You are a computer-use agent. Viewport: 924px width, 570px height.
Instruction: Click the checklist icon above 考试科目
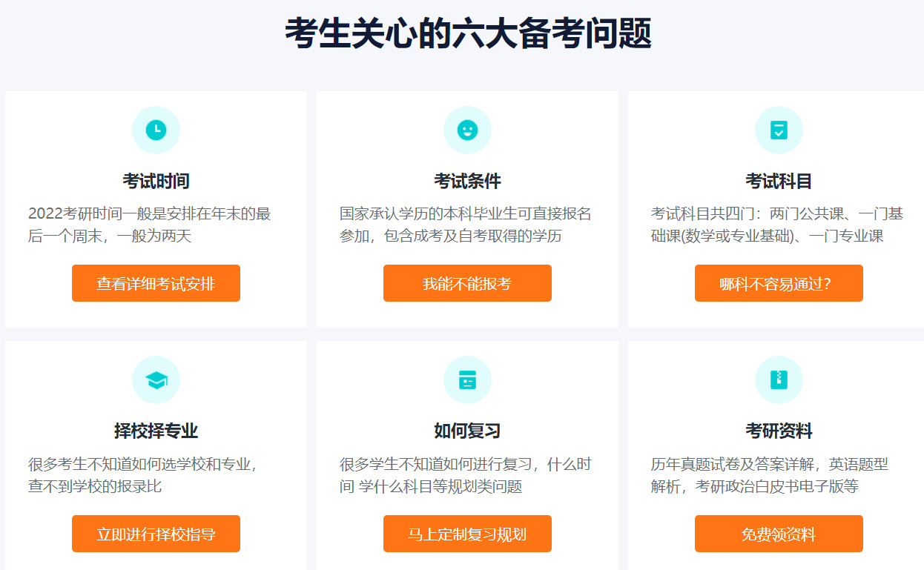(x=779, y=129)
